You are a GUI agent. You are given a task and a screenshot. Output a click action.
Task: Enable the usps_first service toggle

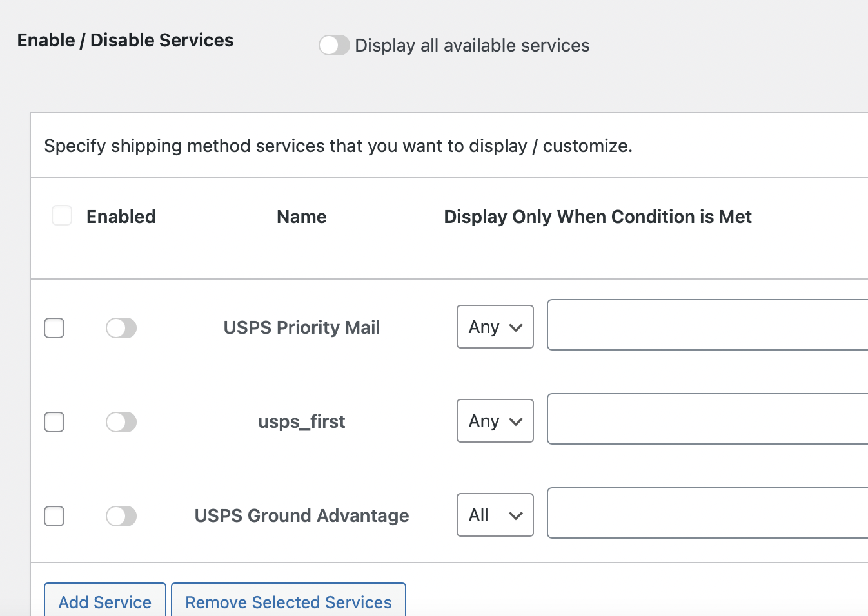pyautogui.click(x=121, y=421)
